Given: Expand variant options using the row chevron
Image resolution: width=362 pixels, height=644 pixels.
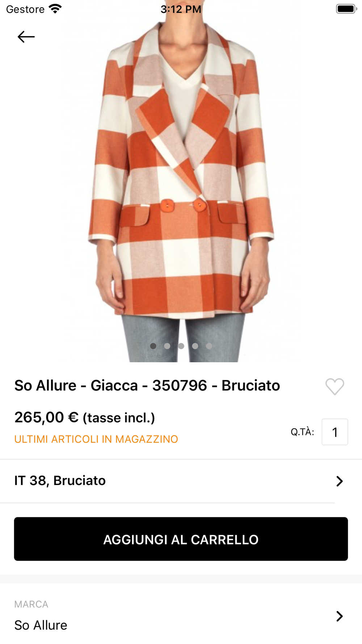Looking at the screenshot, I should (x=339, y=481).
